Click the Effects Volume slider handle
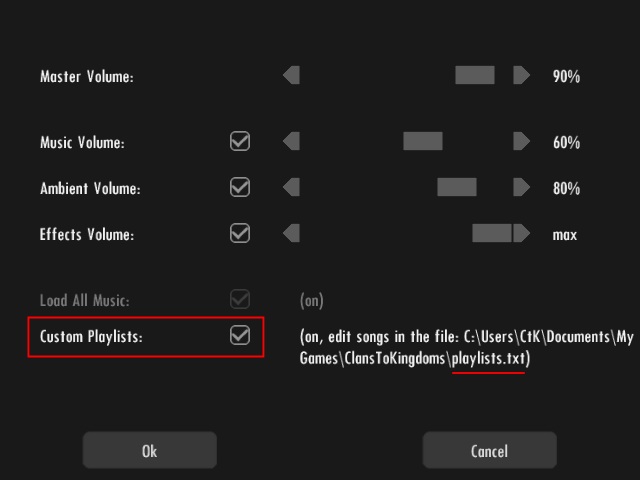This screenshot has height=480, width=640. click(491, 233)
